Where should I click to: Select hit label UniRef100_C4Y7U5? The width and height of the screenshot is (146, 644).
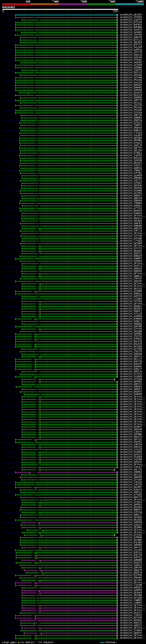pos(131,236)
